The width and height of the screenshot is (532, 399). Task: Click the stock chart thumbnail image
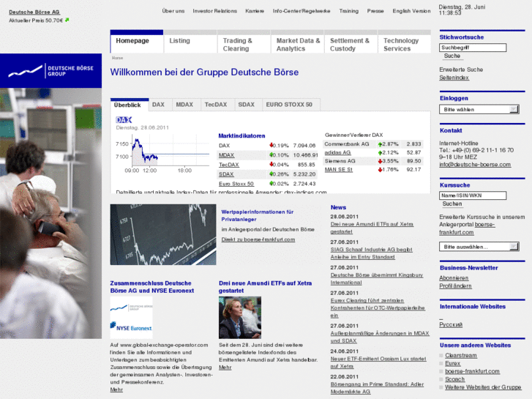(x=163, y=235)
